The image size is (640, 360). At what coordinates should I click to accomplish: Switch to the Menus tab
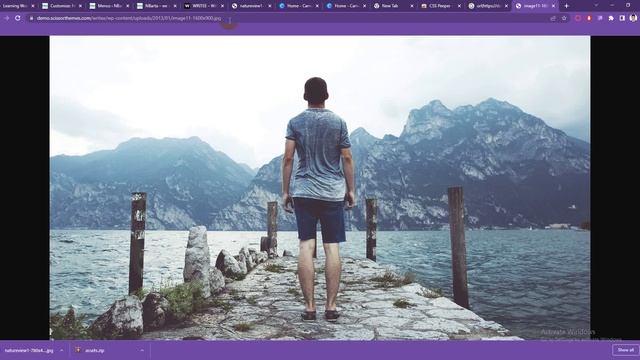(109, 6)
